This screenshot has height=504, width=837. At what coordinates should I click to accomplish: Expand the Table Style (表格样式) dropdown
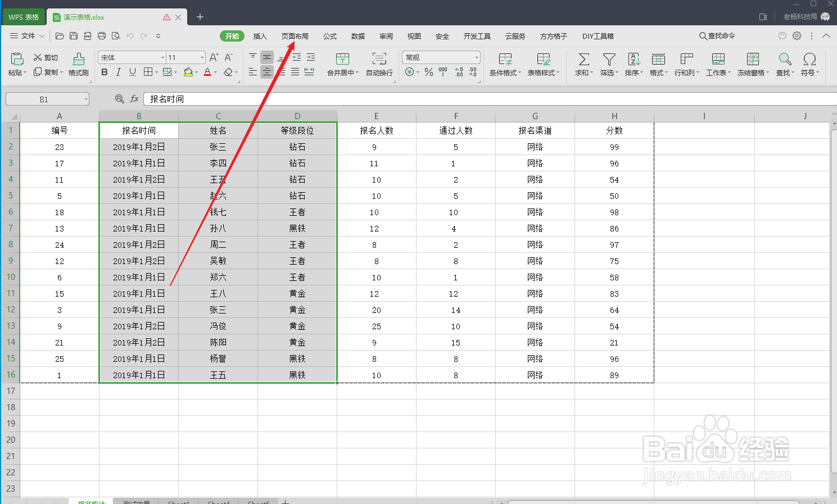(558, 73)
